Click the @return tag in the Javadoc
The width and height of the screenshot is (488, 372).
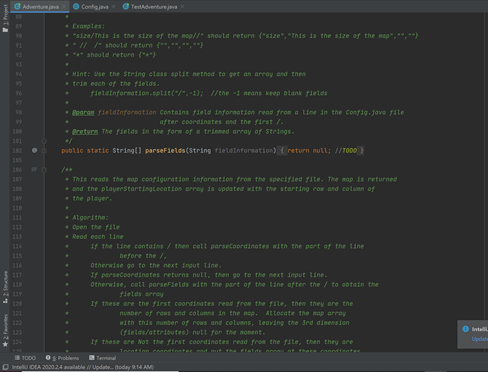(85, 131)
